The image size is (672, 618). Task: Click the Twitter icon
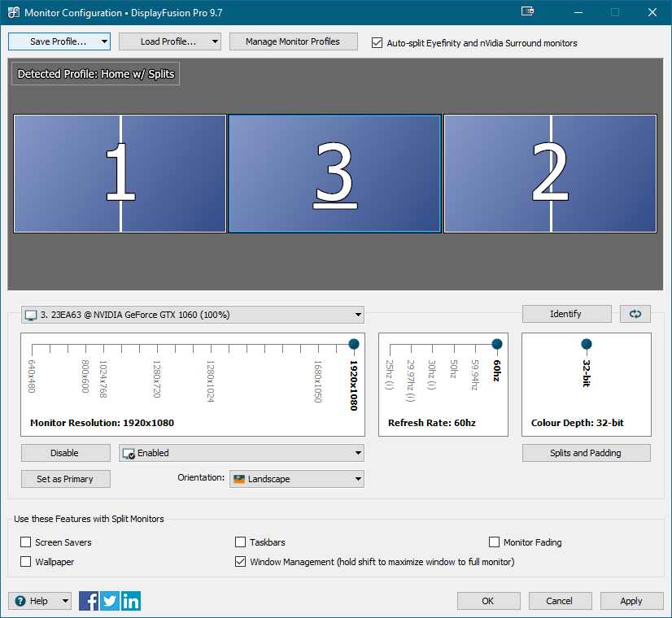point(110,601)
